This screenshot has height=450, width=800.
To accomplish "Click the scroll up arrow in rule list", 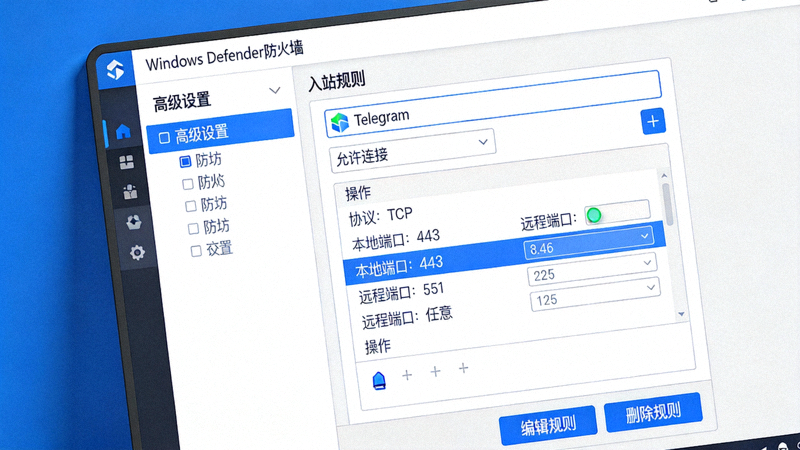I will (664, 176).
